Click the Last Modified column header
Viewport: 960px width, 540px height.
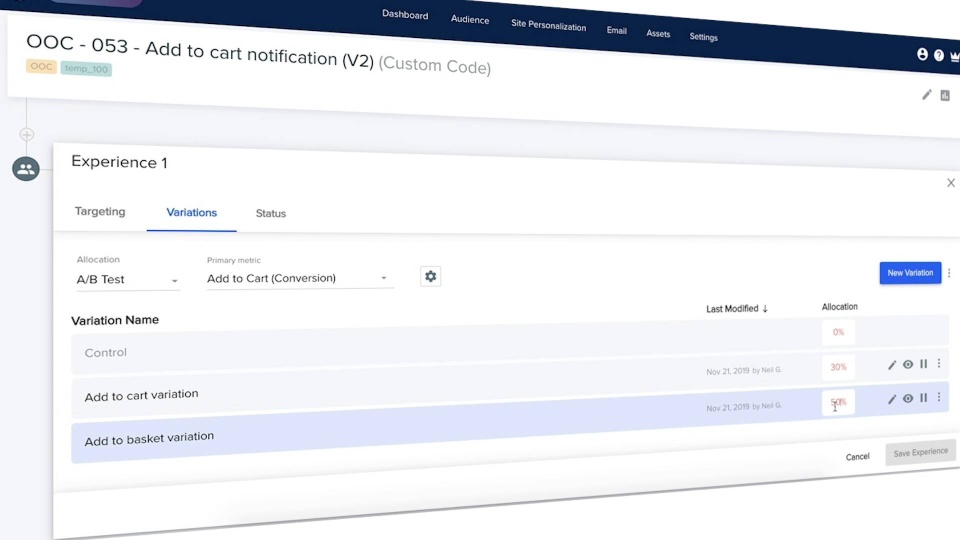(x=732, y=309)
